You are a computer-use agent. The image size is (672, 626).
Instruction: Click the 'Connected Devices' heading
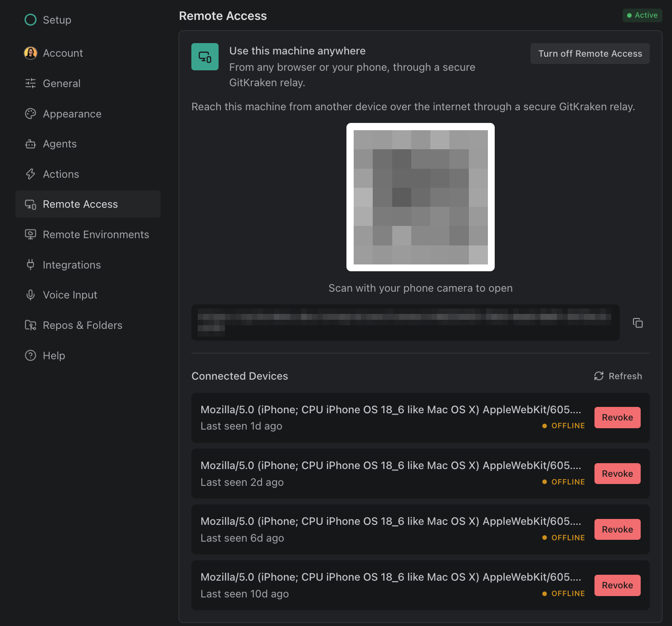(x=239, y=376)
